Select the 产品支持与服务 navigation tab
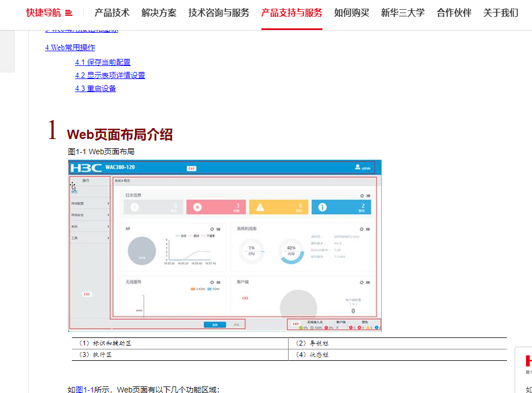Image resolution: width=532 pixels, height=393 pixels. (x=292, y=13)
